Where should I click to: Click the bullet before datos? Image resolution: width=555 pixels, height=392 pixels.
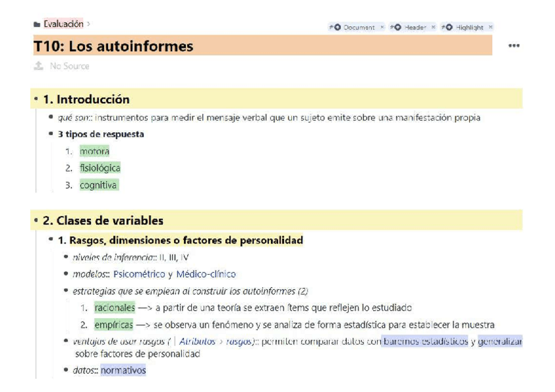coord(66,370)
